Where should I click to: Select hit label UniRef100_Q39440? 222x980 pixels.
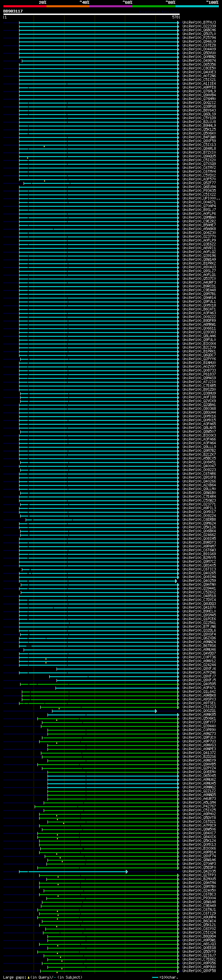tap(199, 726)
